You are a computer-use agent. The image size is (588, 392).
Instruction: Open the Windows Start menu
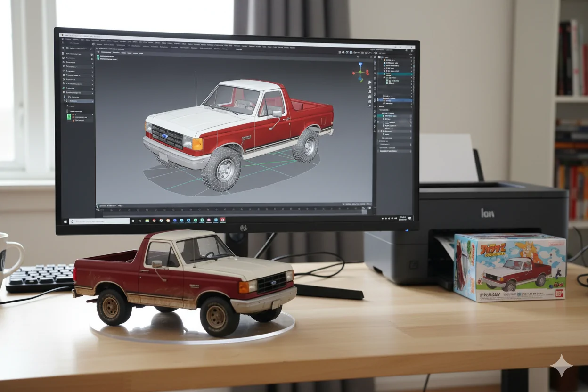point(65,221)
